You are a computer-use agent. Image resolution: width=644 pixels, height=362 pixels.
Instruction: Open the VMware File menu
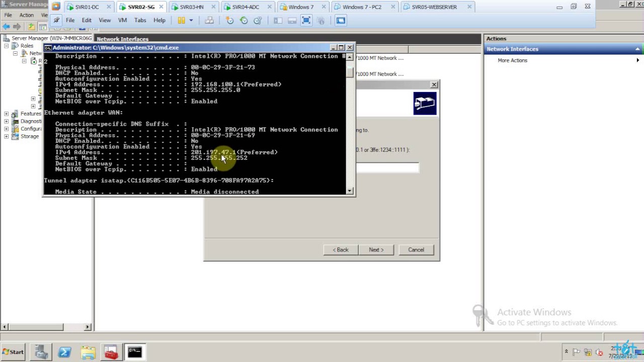70,20
